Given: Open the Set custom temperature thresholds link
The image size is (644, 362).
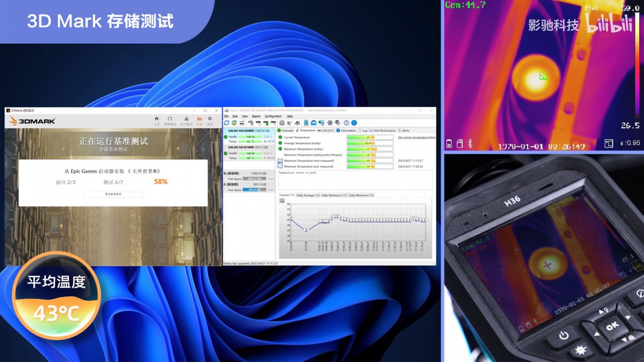Looking at the screenshot, I should click(x=417, y=137).
